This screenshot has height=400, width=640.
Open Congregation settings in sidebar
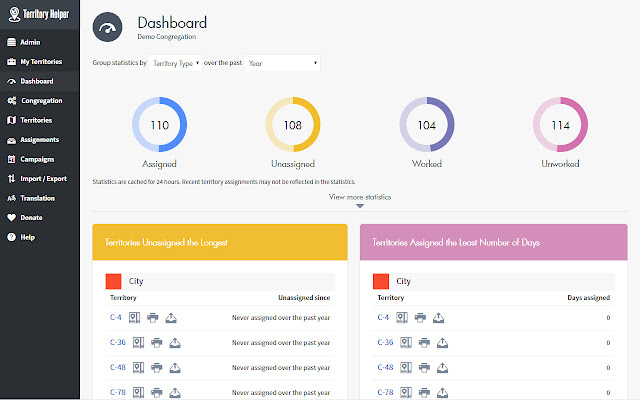[x=40, y=100]
